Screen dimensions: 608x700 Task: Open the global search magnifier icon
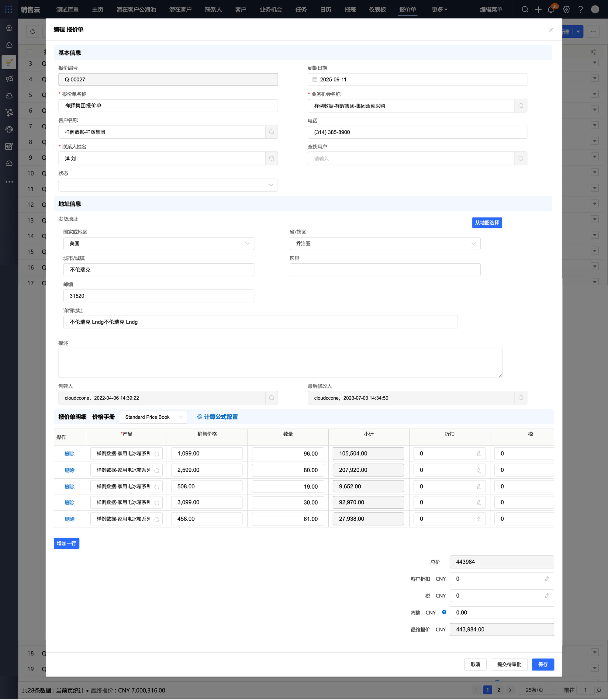point(525,9)
